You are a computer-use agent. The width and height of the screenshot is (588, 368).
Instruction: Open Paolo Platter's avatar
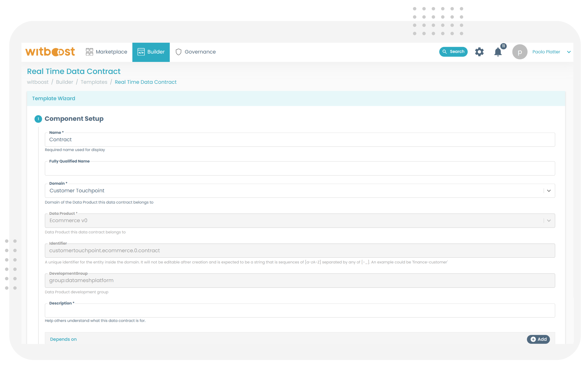(520, 52)
